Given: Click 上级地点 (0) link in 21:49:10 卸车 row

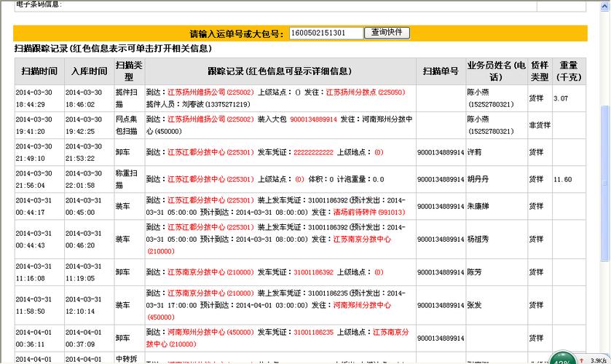Looking at the screenshot, I should (378, 153).
